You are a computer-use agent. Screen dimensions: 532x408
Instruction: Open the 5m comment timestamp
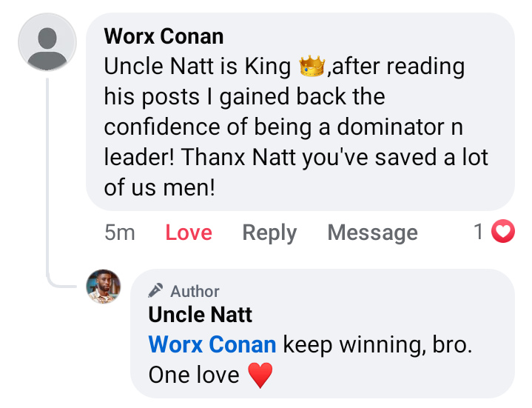click(x=120, y=233)
